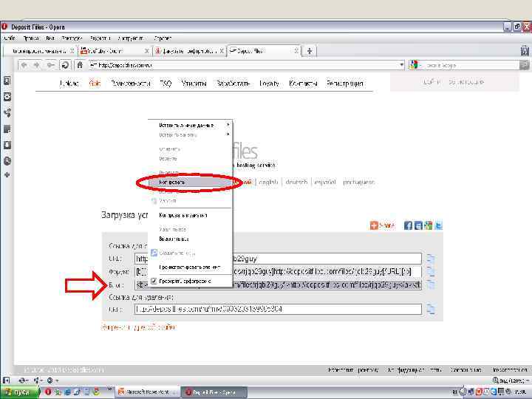Open the search engine selector dropdown
Screen dimensions: 532x399
(x=415, y=65)
